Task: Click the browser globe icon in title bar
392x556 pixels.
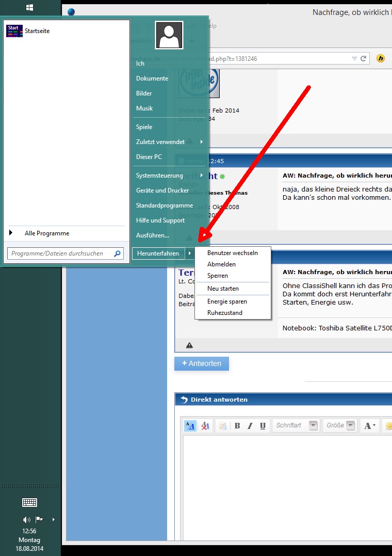Action: [71, 12]
